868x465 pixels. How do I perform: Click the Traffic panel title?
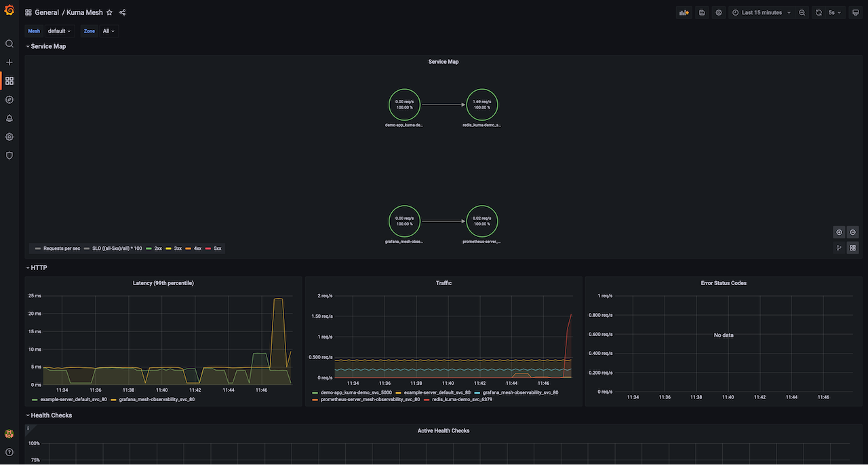click(443, 283)
